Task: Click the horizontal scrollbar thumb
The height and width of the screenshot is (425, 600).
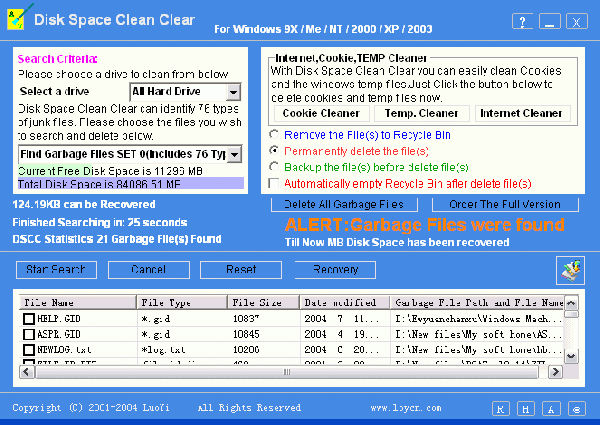Action: [x=287, y=371]
